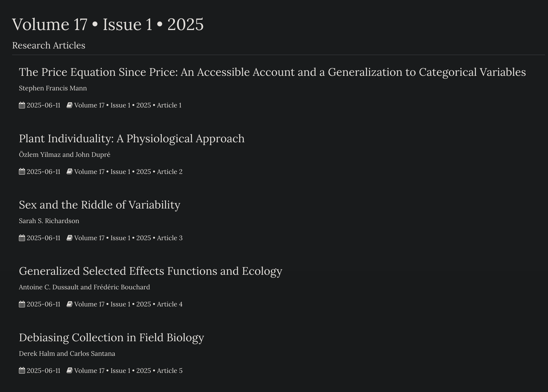
Task: Click calendar icon for Price Equation article
Action: coord(22,105)
